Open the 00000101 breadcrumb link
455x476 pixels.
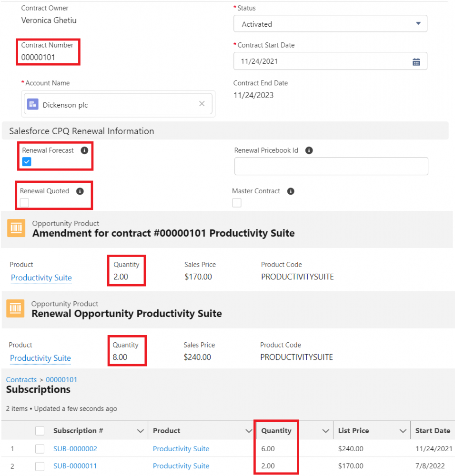coord(61,380)
